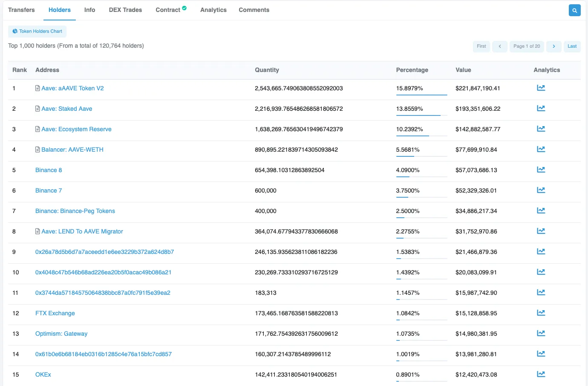Click analytics icon for Balancer: AAVE-WETH row
This screenshot has height=386, width=588.
pyautogui.click(x=541, y=149)
